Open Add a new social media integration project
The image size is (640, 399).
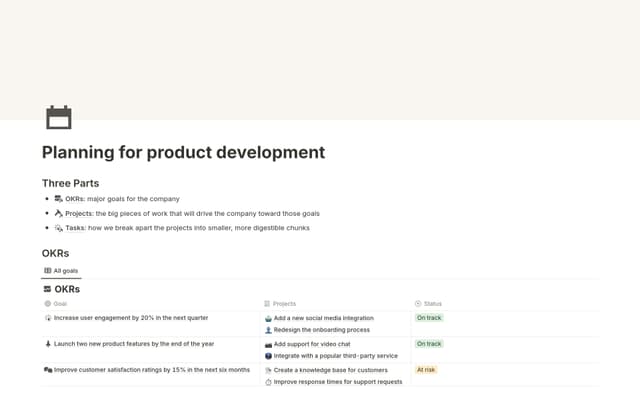pos(324,318)
